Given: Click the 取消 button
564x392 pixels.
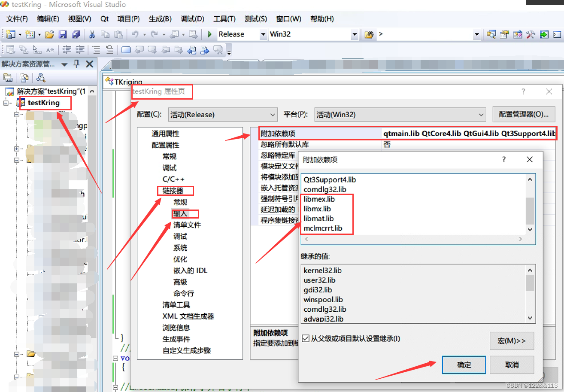Looking at the screenshot, I should pos(512,365).
